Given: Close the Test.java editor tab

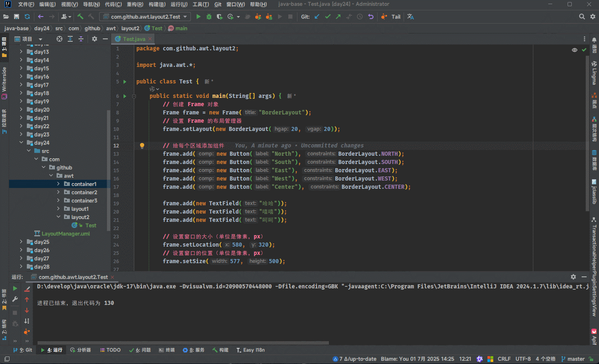Looking at the screenshot, I should coord(150,39).
